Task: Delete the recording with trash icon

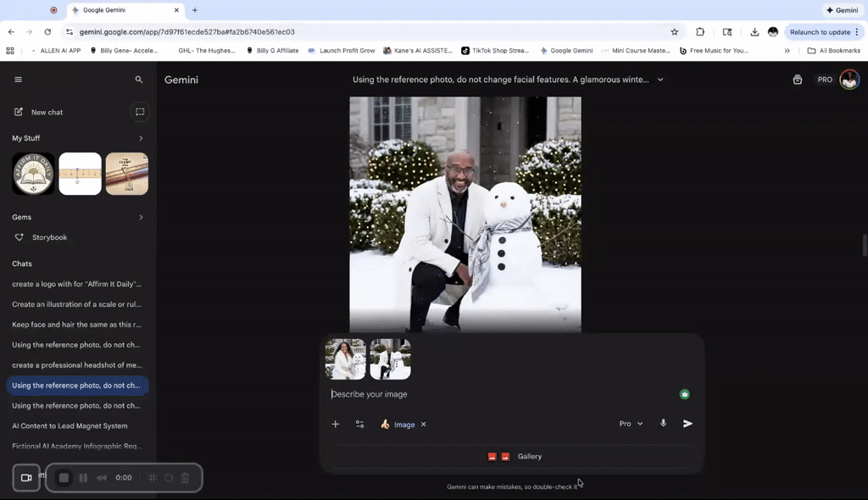Action: pyautogui.click(x=186, y=478)
